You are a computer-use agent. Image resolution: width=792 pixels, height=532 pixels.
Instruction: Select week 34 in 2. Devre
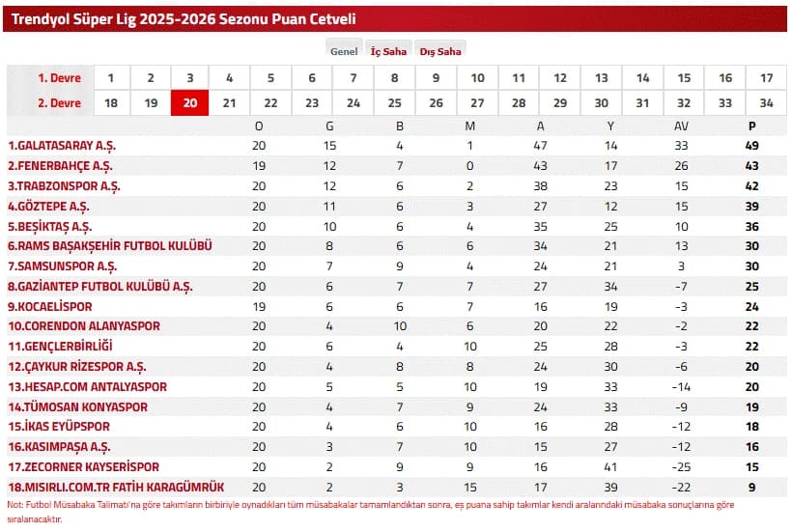766,103
